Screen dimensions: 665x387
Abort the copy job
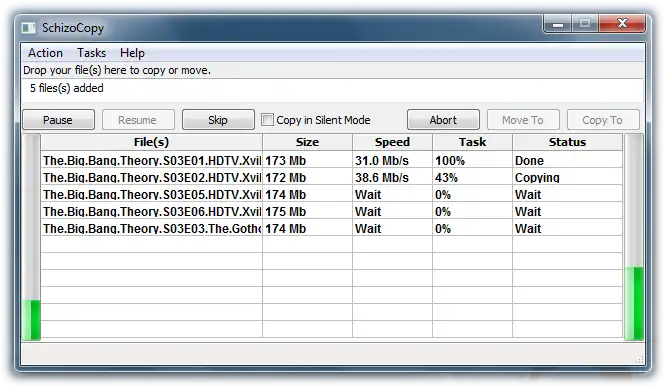coord(443,120)
